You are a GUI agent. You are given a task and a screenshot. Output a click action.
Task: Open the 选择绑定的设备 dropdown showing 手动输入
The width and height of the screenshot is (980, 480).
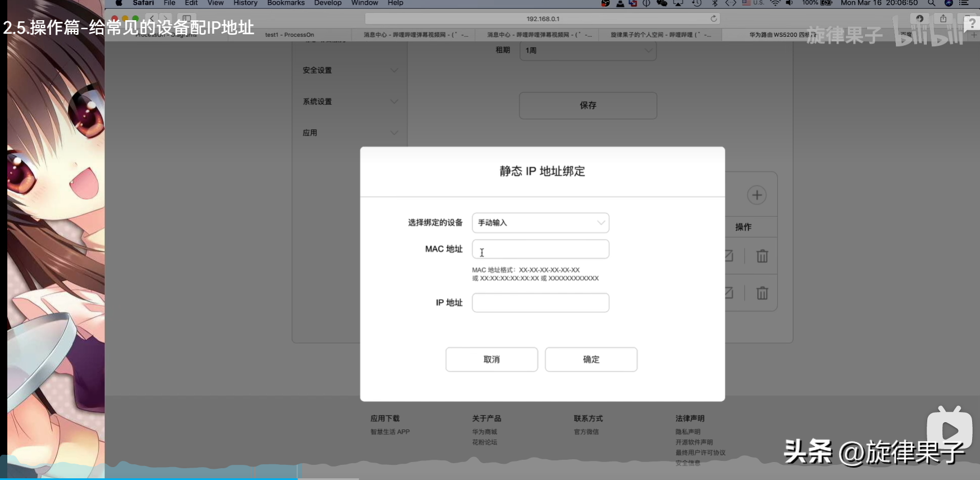540,223
